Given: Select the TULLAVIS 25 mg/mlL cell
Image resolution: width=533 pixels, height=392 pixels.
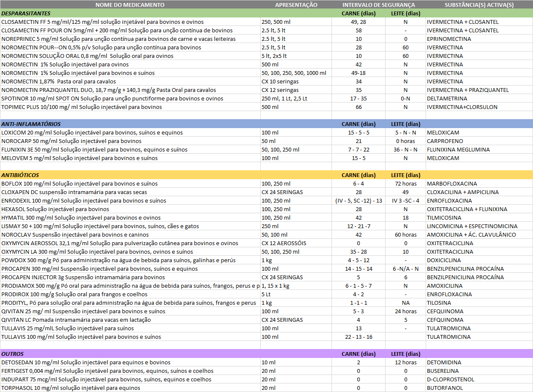Looking at the screenshot, I should pos(130,328).
